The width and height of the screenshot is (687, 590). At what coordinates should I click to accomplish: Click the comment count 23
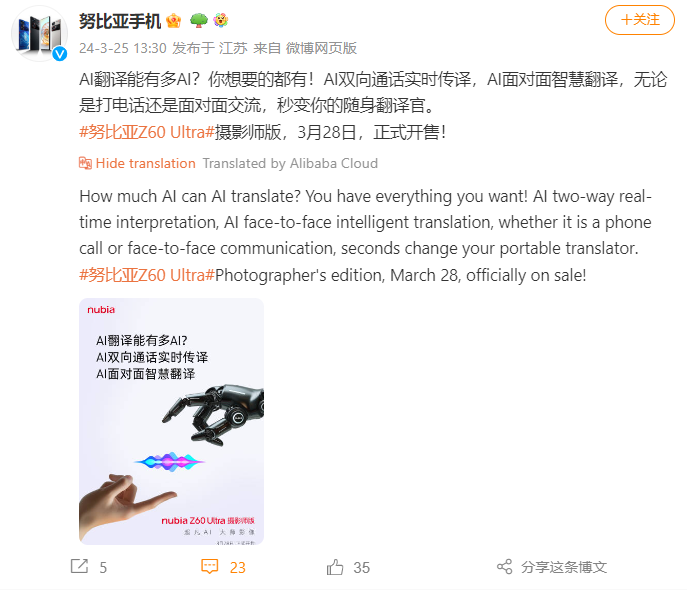tap(237, 568)
